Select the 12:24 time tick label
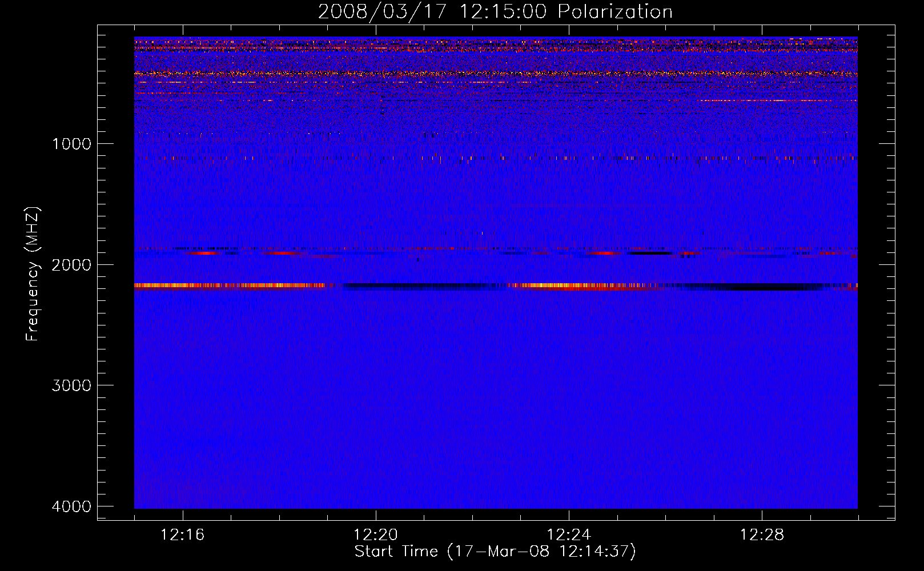The width and height of the screenshot is (924, 571). 568,535
